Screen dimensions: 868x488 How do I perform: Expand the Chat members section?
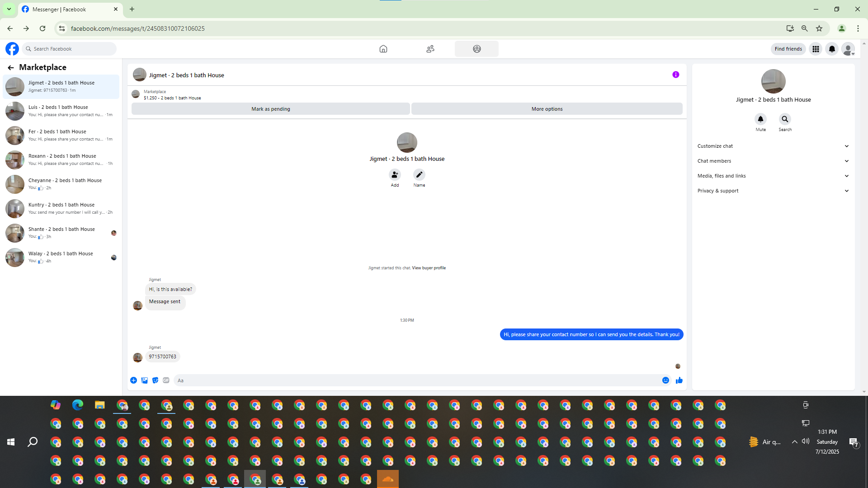pyautogui.click(x=773, y=161)
